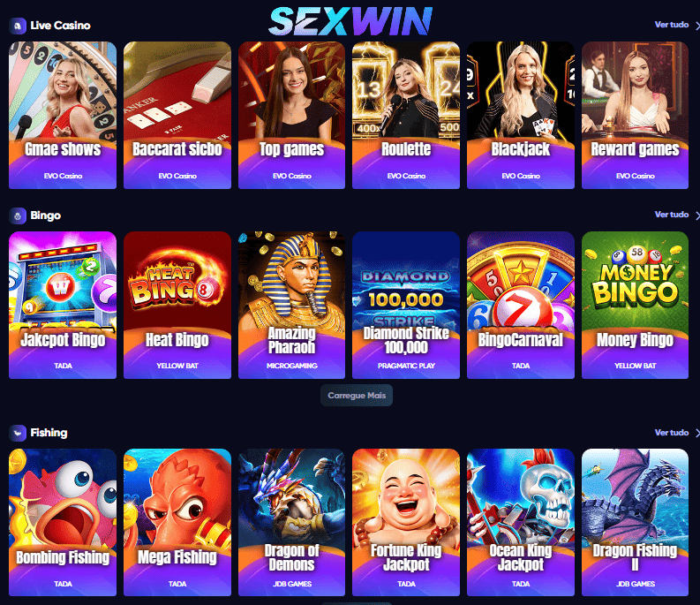This screenshot has height=605, width=700.
Task: Load more games with Carregue Mais
Action: [357, 396]
